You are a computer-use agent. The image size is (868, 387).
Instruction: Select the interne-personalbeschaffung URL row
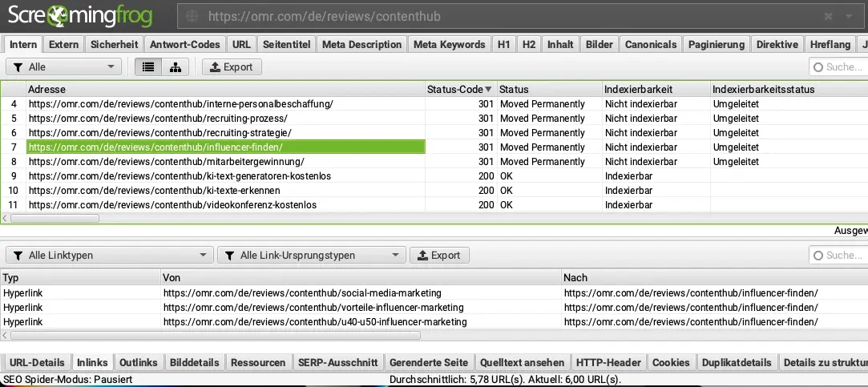(x=226, y=103)
